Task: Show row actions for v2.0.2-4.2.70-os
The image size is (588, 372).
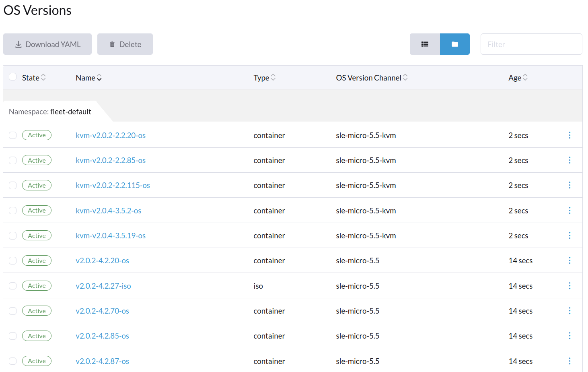Action: pyautogui.click(x=569, y=311)
